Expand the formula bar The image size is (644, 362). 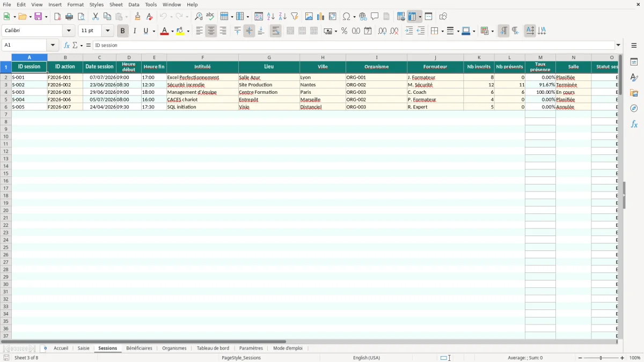[618, 45]
